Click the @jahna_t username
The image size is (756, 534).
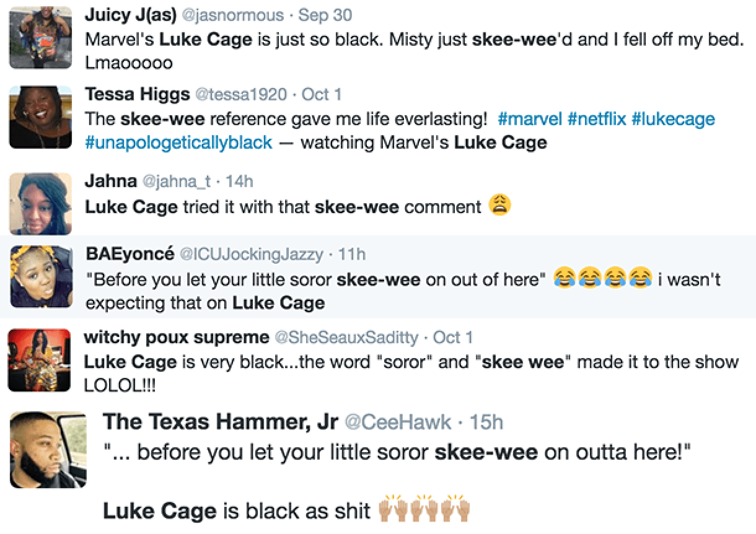(177, 181)
